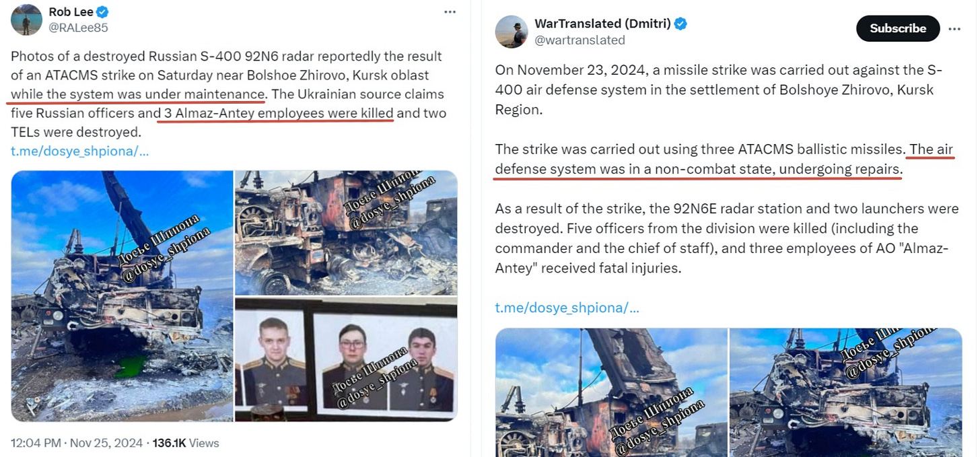Click the 136.1K Views count
The width and height of the screenshot is (980, 457).
[x=186, y=443]
